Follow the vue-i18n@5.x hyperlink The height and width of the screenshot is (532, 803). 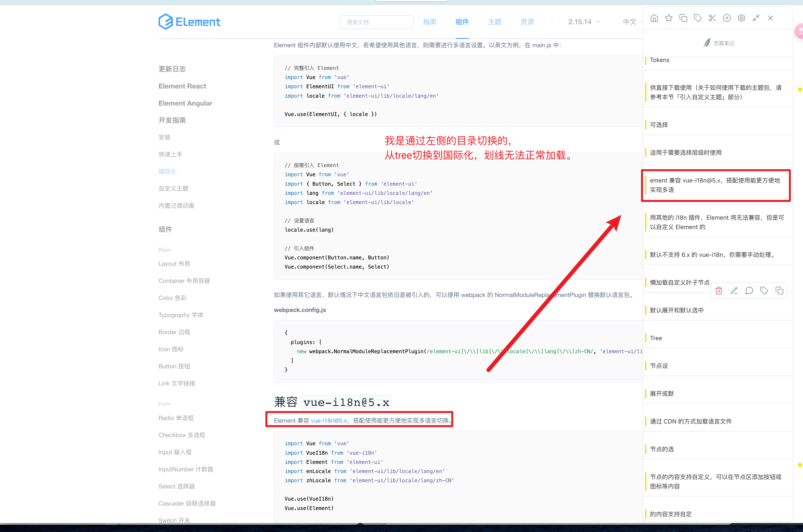click(x=329, y=421)
